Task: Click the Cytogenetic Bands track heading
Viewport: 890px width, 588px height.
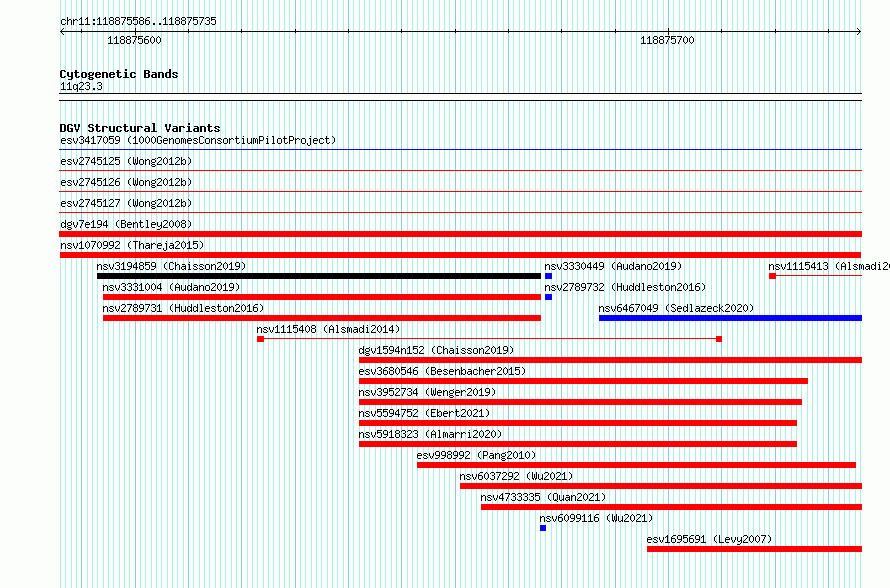Action: point(119,74)
